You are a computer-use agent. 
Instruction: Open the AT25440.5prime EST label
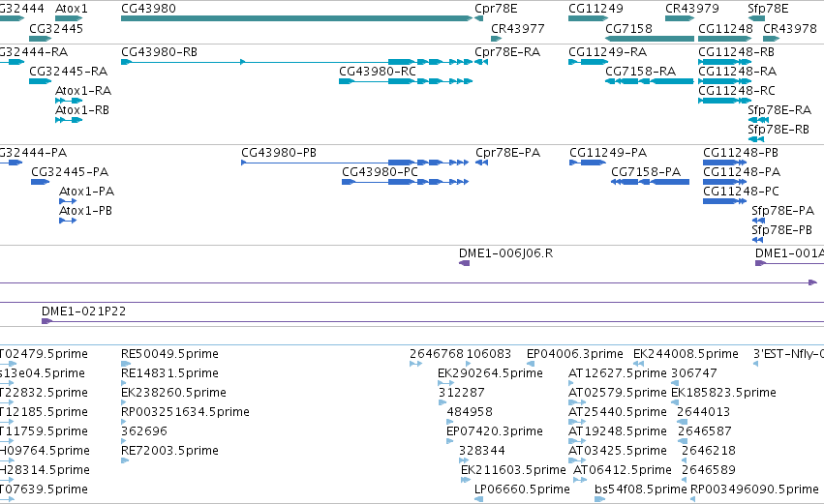click(x=618, y=412)
